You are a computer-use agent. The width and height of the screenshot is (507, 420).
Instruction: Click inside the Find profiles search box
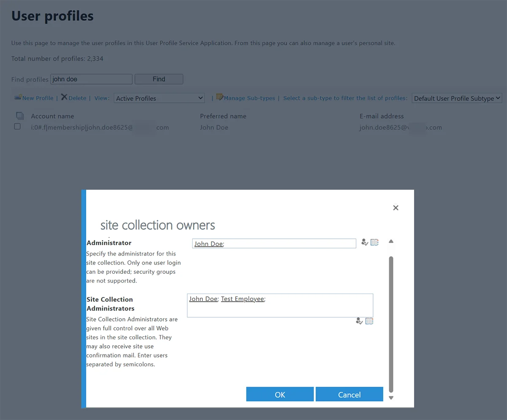click(91, 79)
